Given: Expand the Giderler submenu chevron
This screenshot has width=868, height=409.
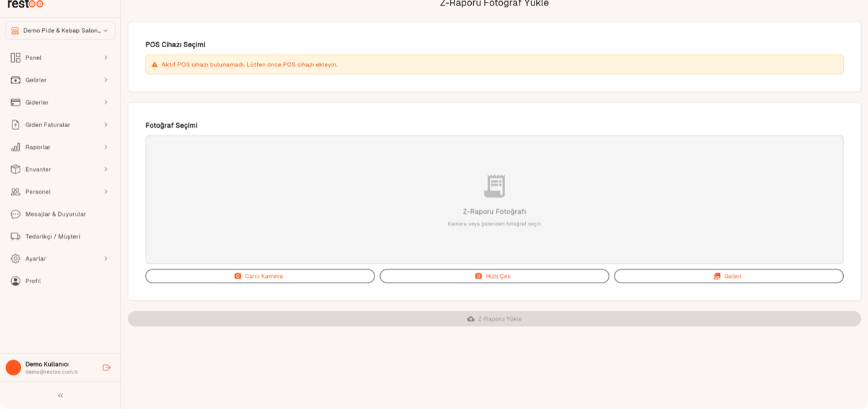Looking at the screenshot, I should coord(106,102).
